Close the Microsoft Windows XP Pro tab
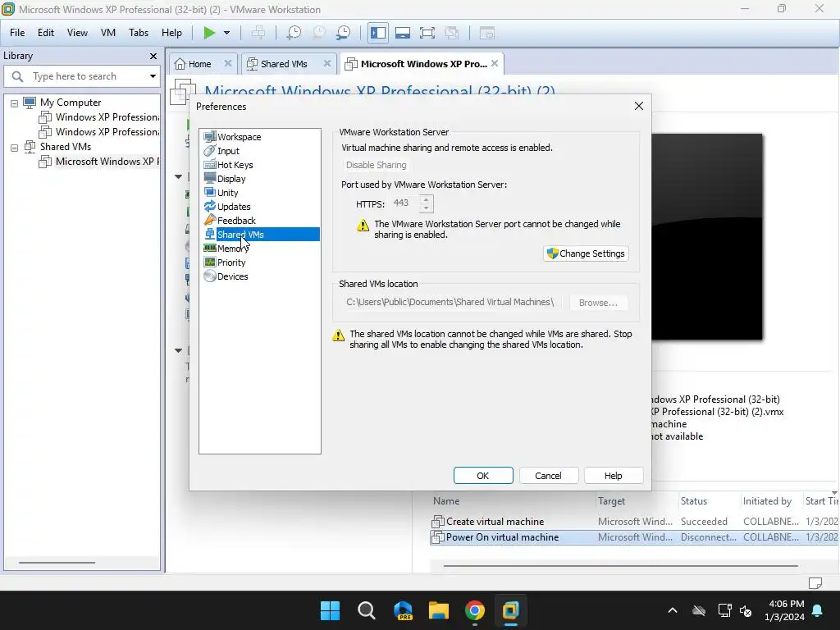840x630 pixels. coord(495,63)
